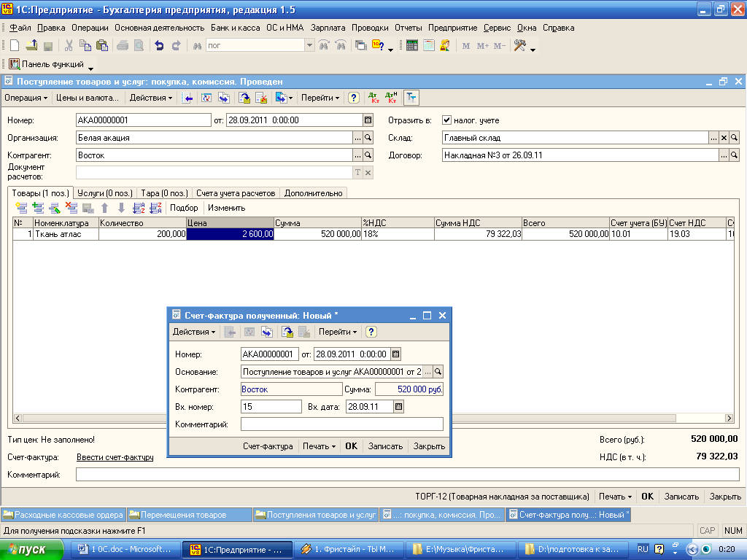Click the delete row icon in Товары table
This screenshot has height=560, width=747.
tap(71, 208)
